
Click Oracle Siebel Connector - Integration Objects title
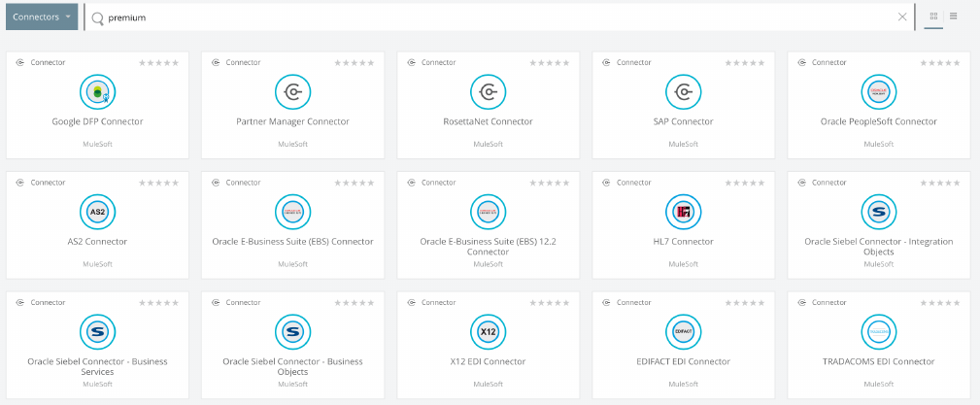pyautogui.click(x=879, y=247)
